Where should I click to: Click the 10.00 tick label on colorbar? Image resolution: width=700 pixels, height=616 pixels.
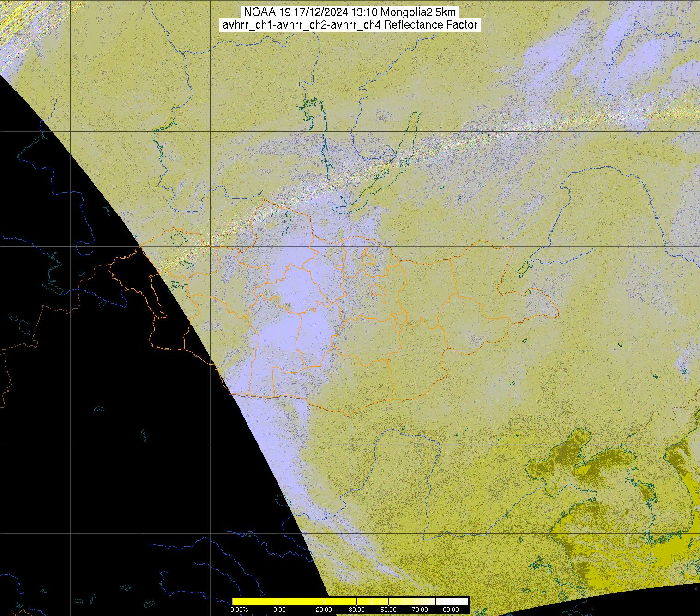[x=278, y=610]
